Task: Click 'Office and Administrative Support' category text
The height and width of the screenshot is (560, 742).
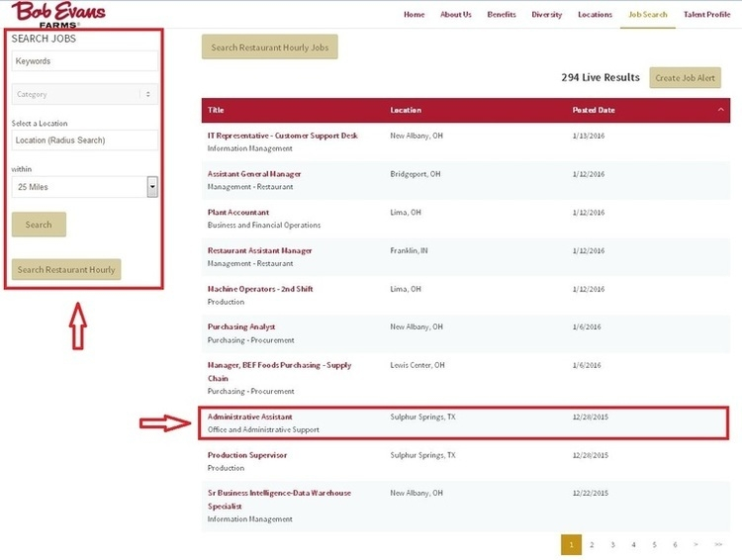Action: (x=263, y=429)
